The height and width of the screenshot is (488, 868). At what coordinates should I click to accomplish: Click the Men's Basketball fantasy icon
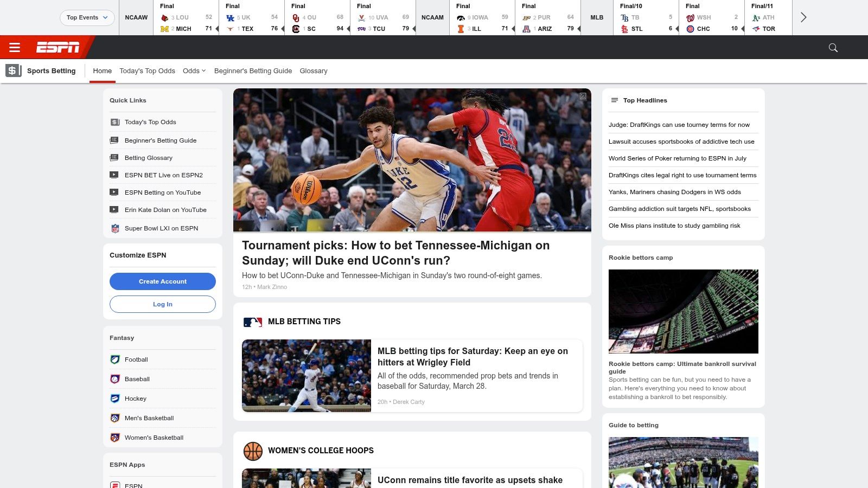point(115,418)
